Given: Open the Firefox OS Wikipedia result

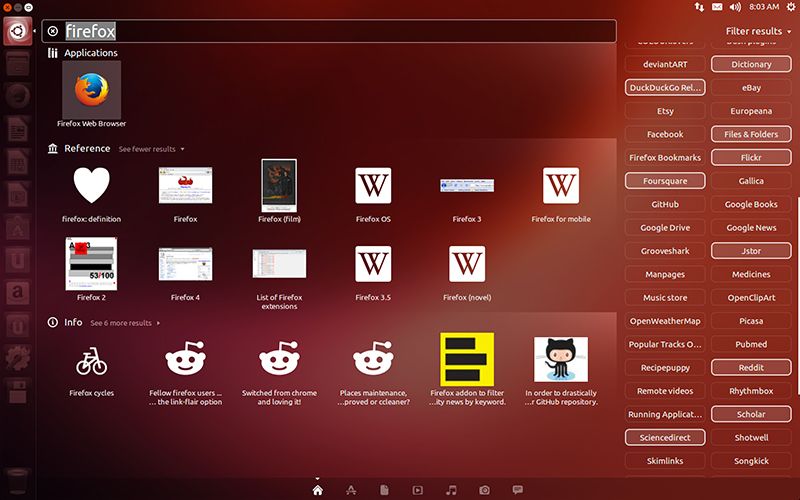Looking at the screenshot, I should (373, 186).
